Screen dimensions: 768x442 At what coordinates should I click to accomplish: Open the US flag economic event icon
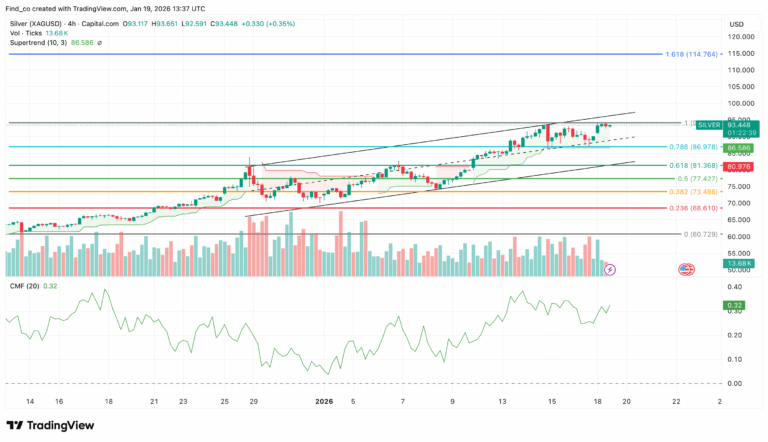[x=686, y=269]
